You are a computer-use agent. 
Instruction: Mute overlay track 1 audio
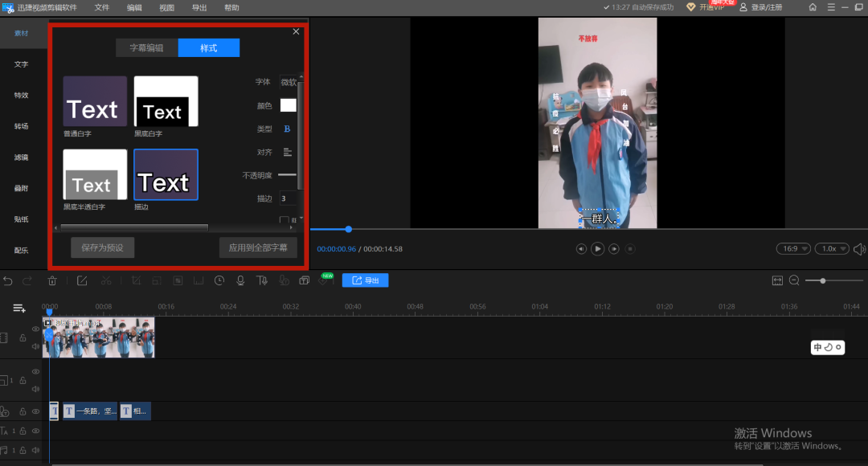(x=35, y=389)
